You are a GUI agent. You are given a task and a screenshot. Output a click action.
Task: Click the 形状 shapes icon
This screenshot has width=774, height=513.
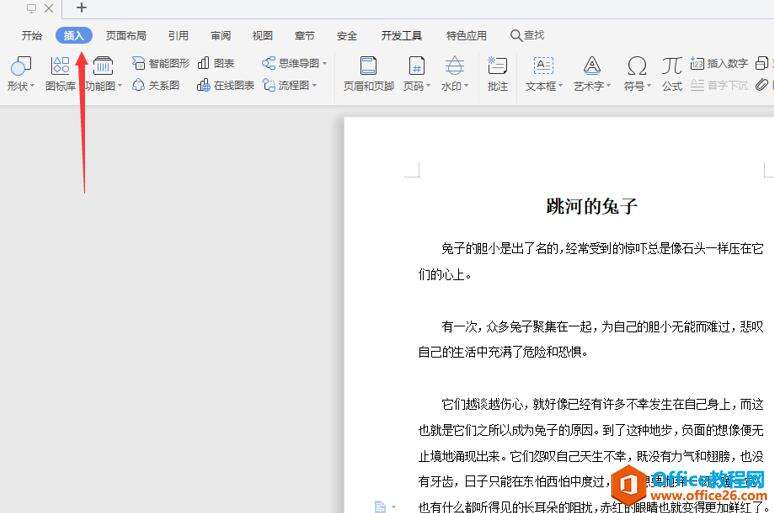[x=21, y=66]
